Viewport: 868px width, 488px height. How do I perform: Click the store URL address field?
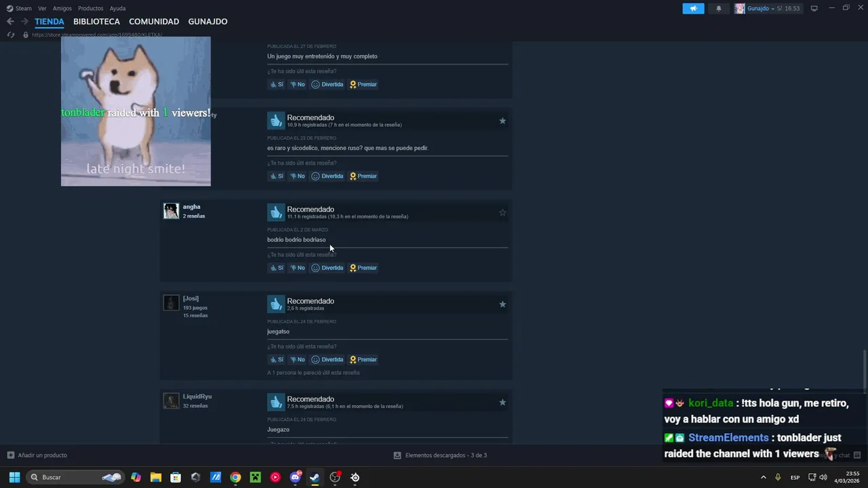97,35
